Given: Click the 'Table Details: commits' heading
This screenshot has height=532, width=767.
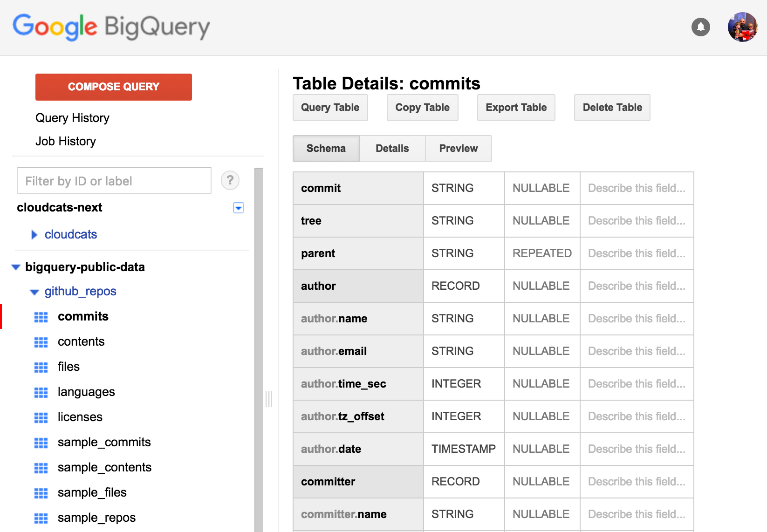Looking at the screenshot, I should [x=386, y=83].
